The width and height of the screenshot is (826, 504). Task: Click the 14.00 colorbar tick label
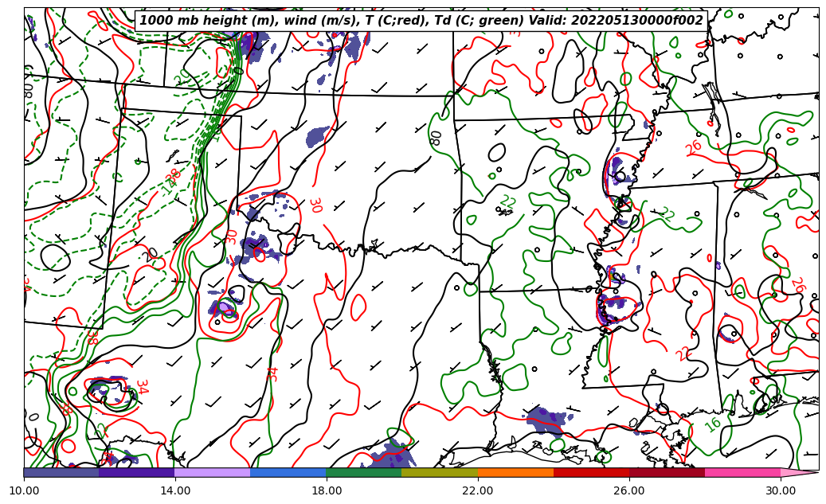click(x=175, y=490)
